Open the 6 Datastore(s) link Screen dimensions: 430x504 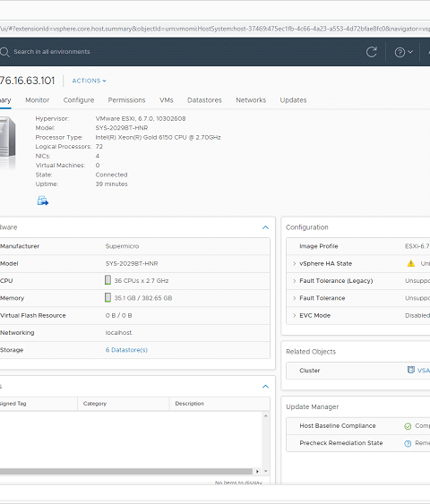point(126,350)
